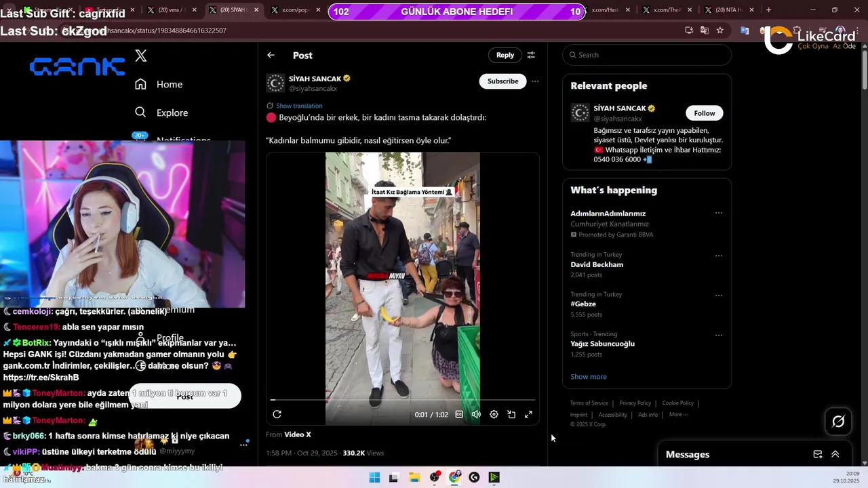Open SİYAH SANCAK avatar in Relevant people

click(580, 113)
